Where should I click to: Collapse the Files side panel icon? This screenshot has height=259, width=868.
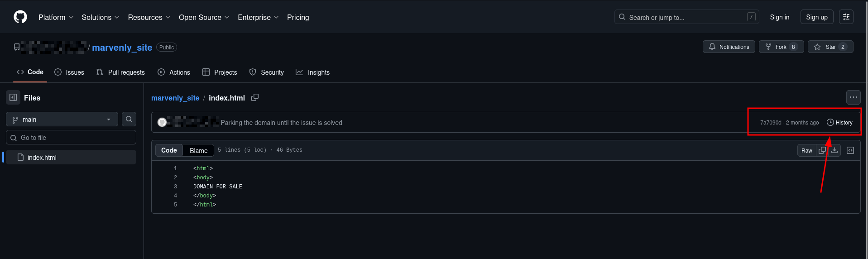(13, 97)
